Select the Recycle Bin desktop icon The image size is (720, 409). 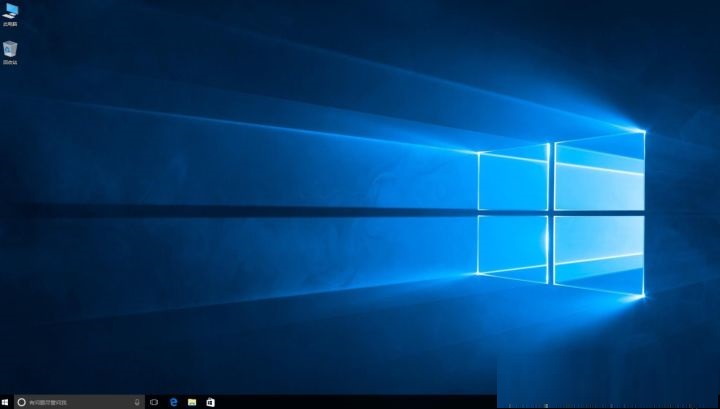(x=10, y=48)
